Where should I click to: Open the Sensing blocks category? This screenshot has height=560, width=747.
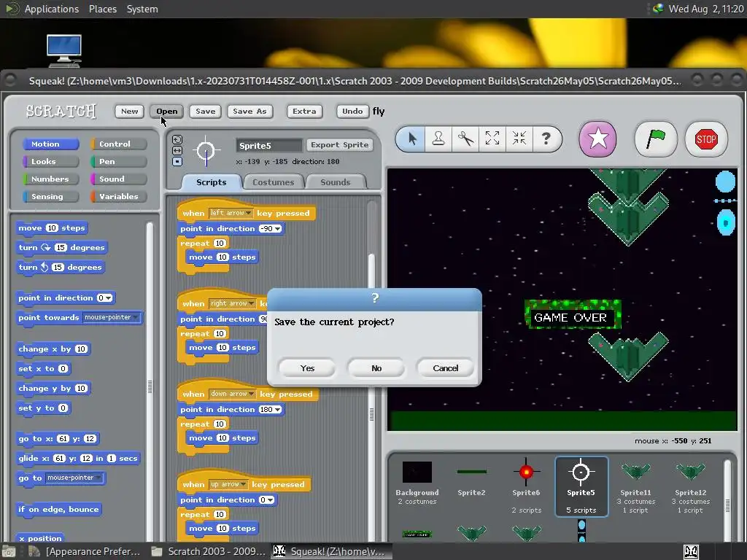coord(50,196)
